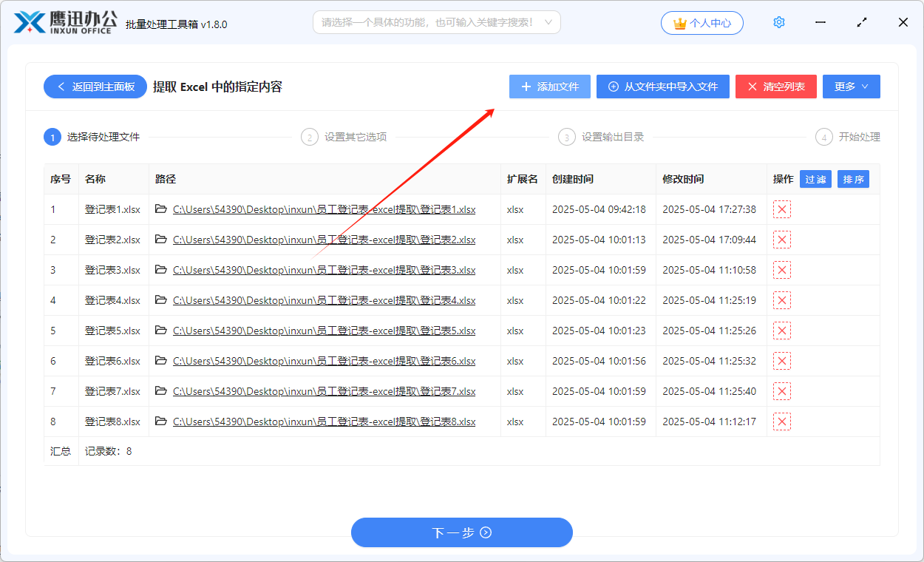This screenshot has height=562, width=924.
Task: Click 从文件夹中导入文件 button
Action: click(x=663, y=87)
